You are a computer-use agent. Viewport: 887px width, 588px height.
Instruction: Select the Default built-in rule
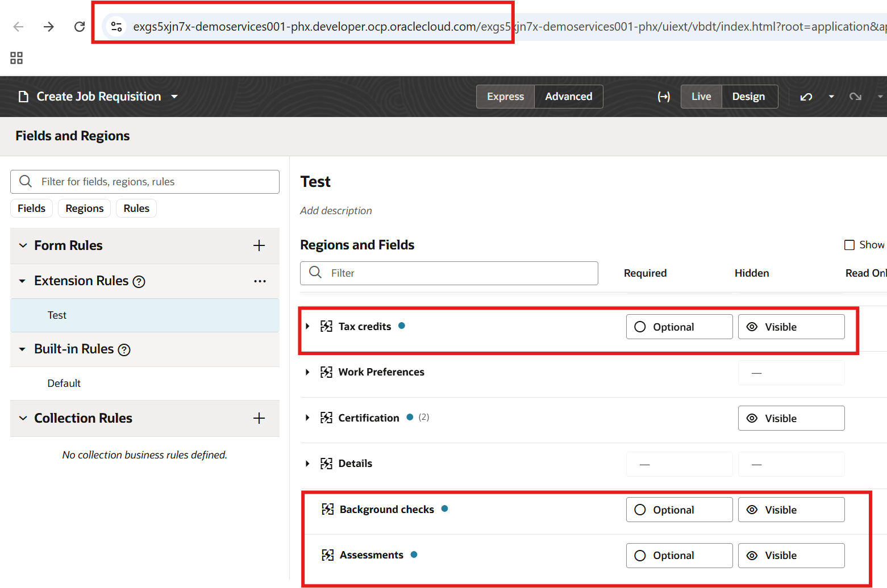click(145, 383)
